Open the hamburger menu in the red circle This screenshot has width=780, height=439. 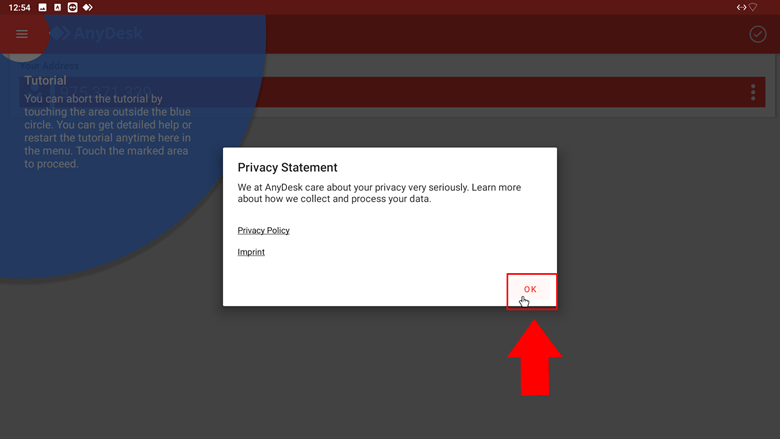point(22,34)
